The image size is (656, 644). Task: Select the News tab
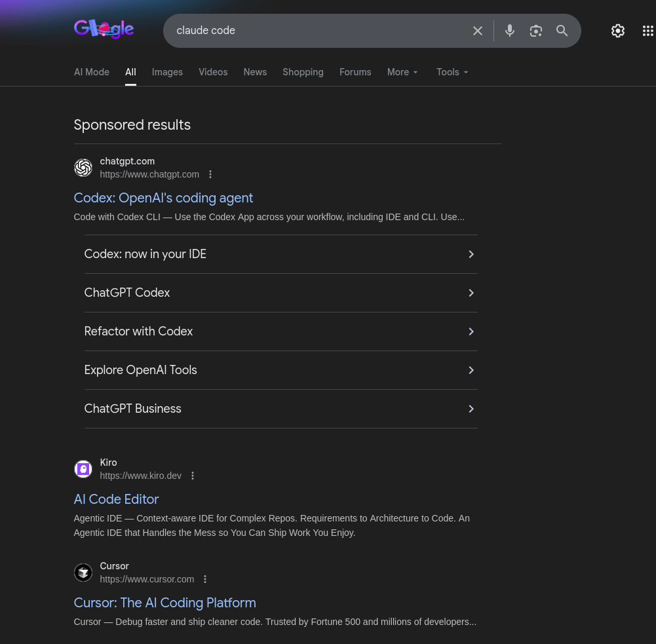point(255,72)
